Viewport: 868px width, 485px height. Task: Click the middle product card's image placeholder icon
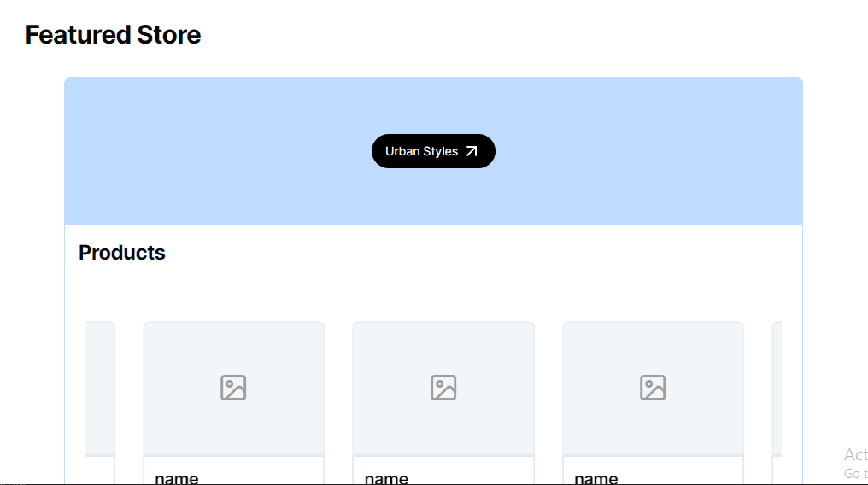click(443, 388)
